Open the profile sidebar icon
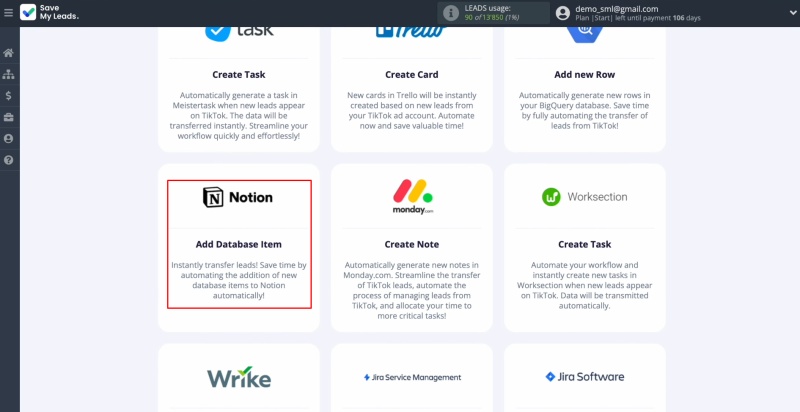Image resolution: width=800 pixels, height=412 pixels. [8, 139]
